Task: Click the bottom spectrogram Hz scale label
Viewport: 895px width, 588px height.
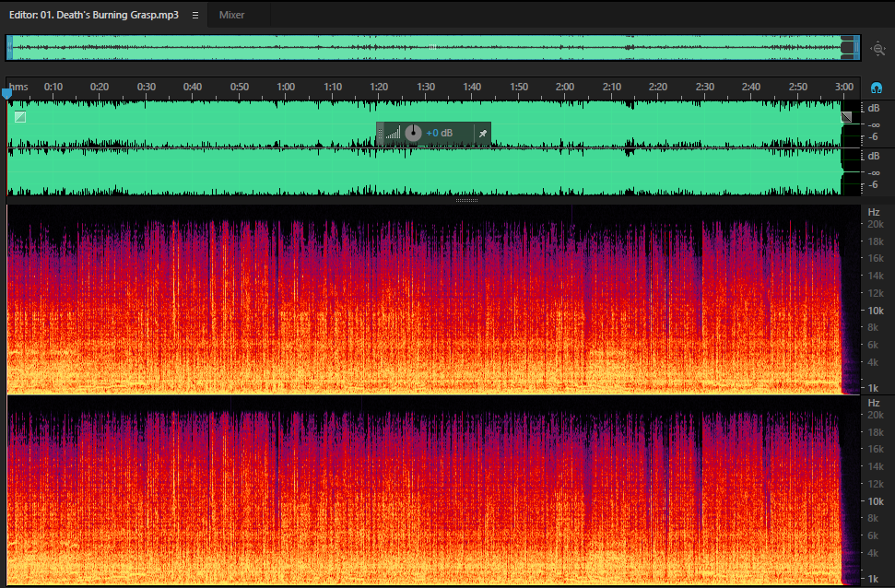Action: click(874, 403)
